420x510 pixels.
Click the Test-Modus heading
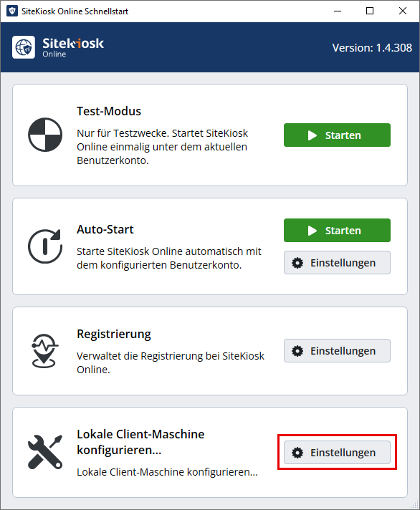pyautogui.click(x=109, y=111)
